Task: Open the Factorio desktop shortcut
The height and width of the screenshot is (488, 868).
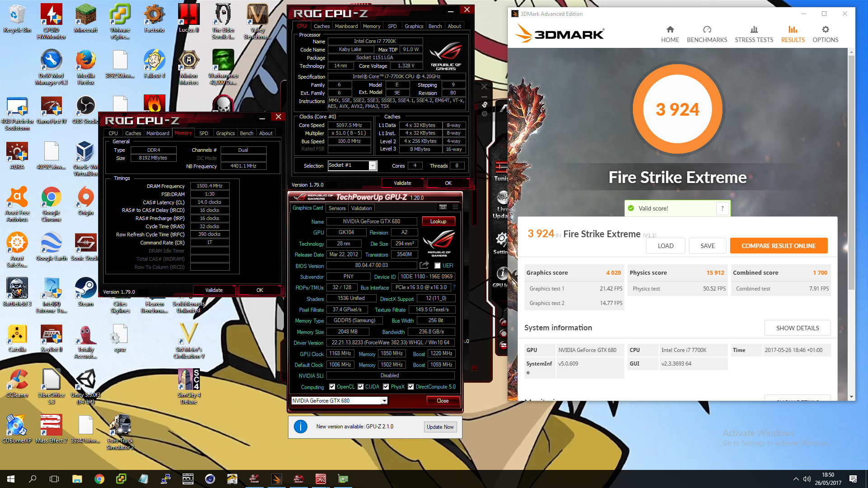Action: click(154, 19)
